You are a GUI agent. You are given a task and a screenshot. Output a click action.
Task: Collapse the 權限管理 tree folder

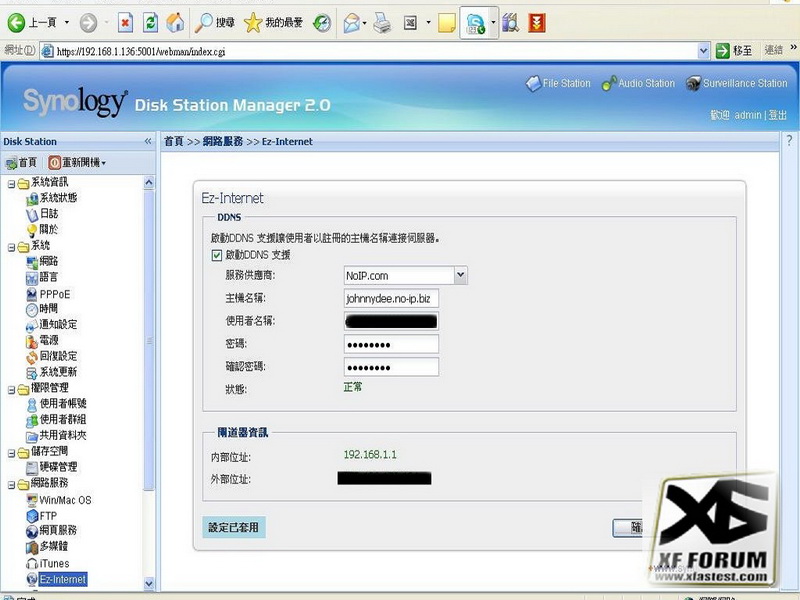(x=11, y=390)
